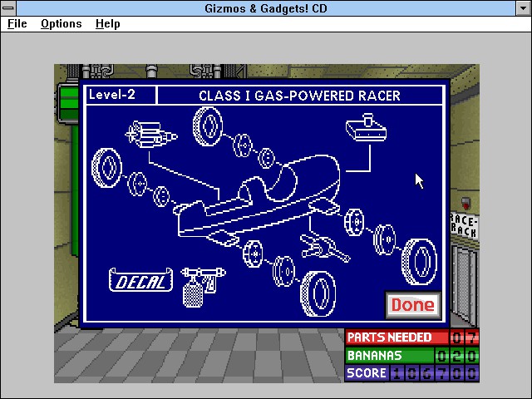Select the steering column part below the chassis

tap(324, 249)
